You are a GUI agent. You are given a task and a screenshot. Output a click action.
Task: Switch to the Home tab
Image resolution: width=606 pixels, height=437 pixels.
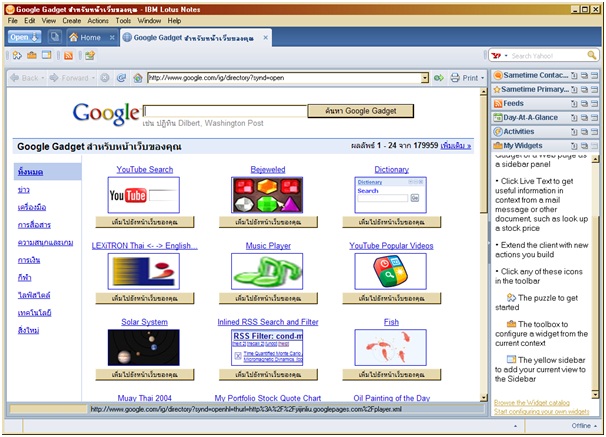pyautogui.click(x=90, y=37)
